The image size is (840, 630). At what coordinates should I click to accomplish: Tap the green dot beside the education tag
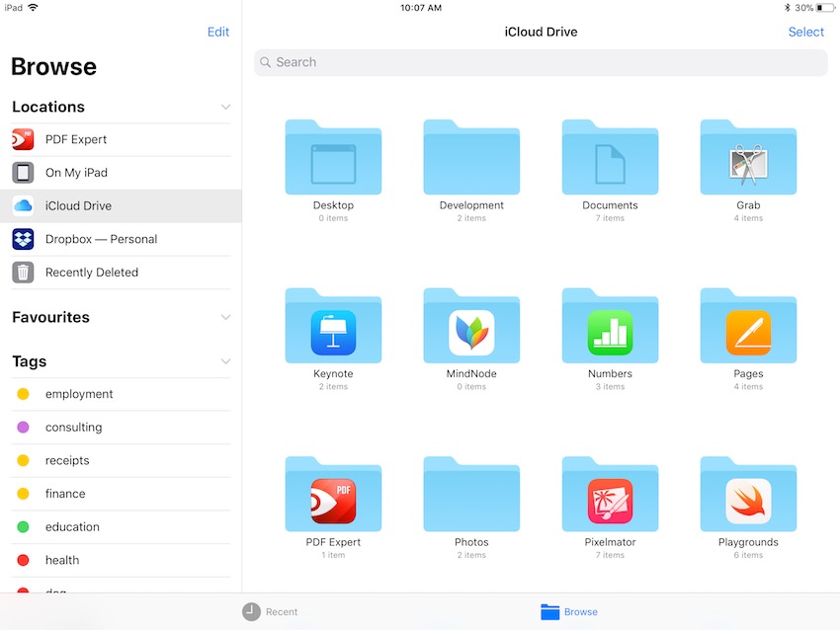[x=25, y=526]
